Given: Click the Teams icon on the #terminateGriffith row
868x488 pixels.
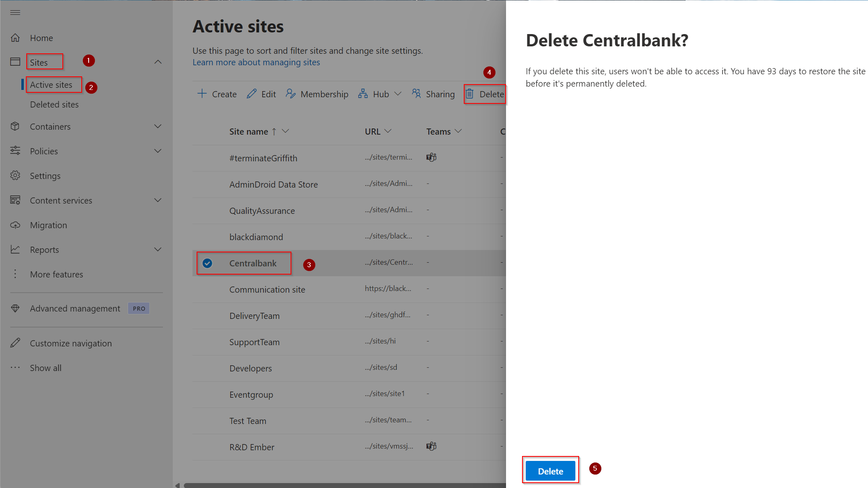Looking at the screenshot, I should coord(431,157).
